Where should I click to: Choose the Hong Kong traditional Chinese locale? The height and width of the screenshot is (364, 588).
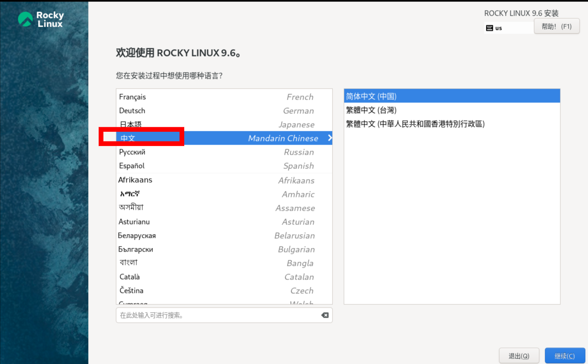pyautogui.click(x=452, y=124)
